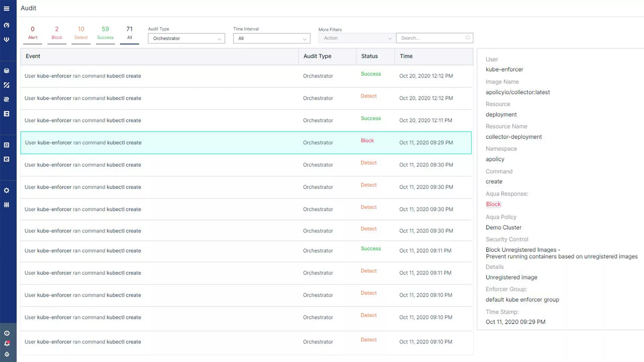This screenshot has width=644, height=362.
Task: Click the apolicy namespace value
Action: point(495,159)
